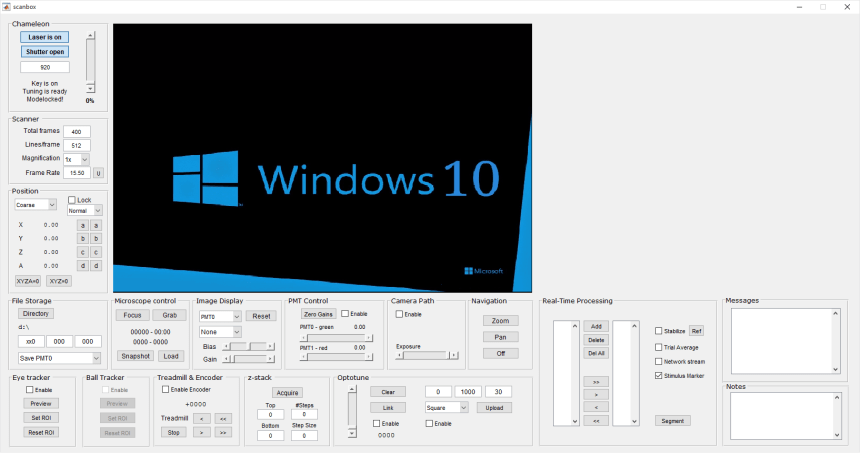Click the Zoom button in Navigation
This screenshot has height=473, width=860.
(500, 320)
